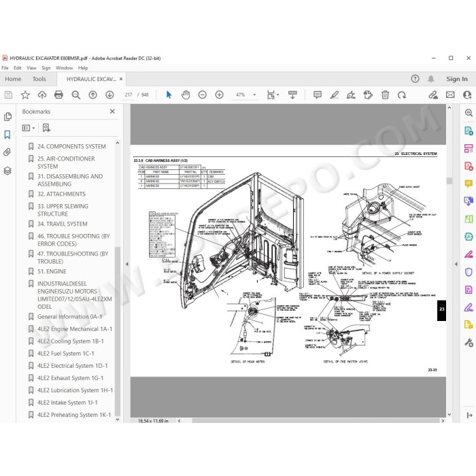Zoom out with minus icon
The width and height of the screenshot is (476, 476).
pyautogui.click(x=203, y=95)
